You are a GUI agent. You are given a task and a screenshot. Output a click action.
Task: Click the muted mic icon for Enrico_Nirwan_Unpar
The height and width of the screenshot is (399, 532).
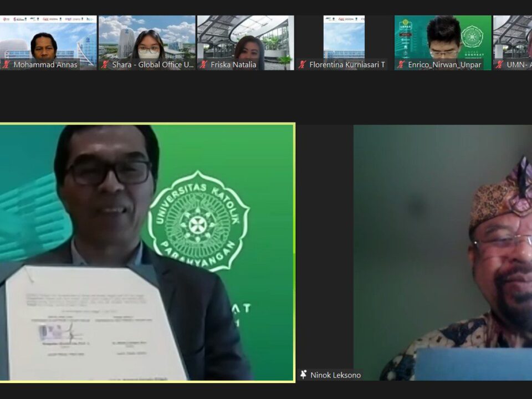(401, 65)
